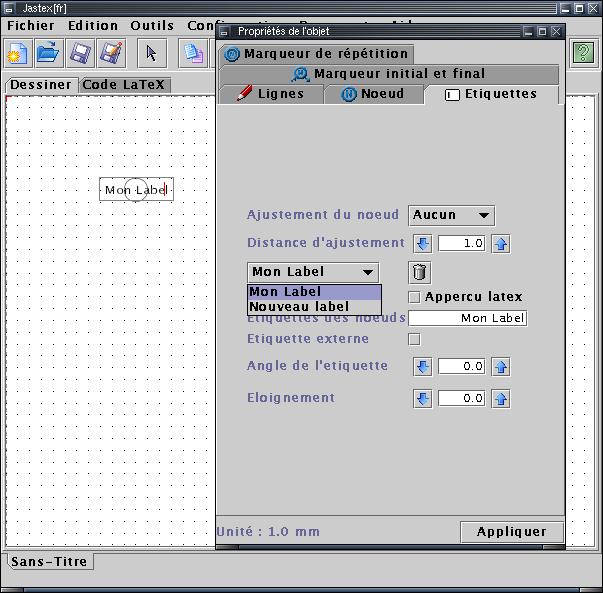Delete the label with the trash icon
Viewport: 603px width, 593px height.
tap(421, 272)
